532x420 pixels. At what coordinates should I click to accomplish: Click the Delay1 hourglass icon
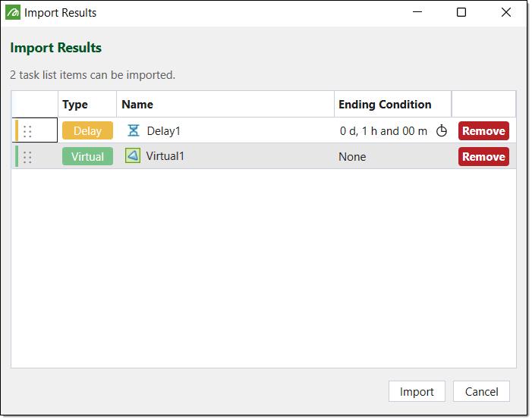(134, 130)
